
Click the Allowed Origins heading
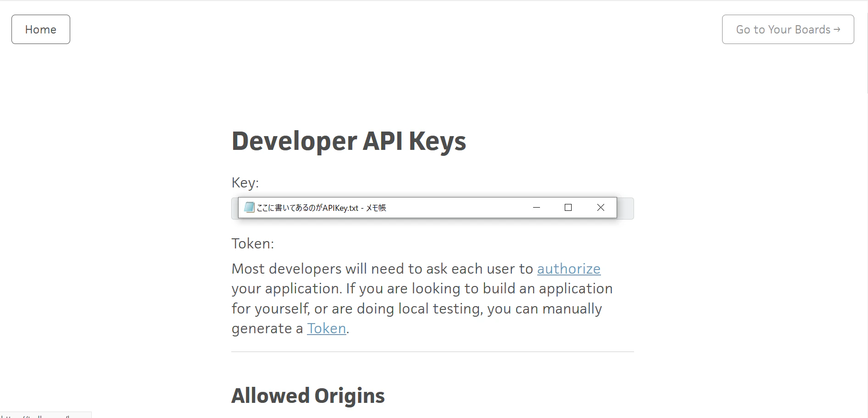[x=308, y=396]
